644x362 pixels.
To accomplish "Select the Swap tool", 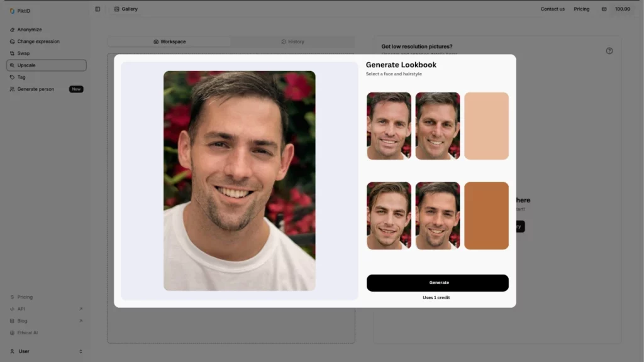I will pos(23,53).
